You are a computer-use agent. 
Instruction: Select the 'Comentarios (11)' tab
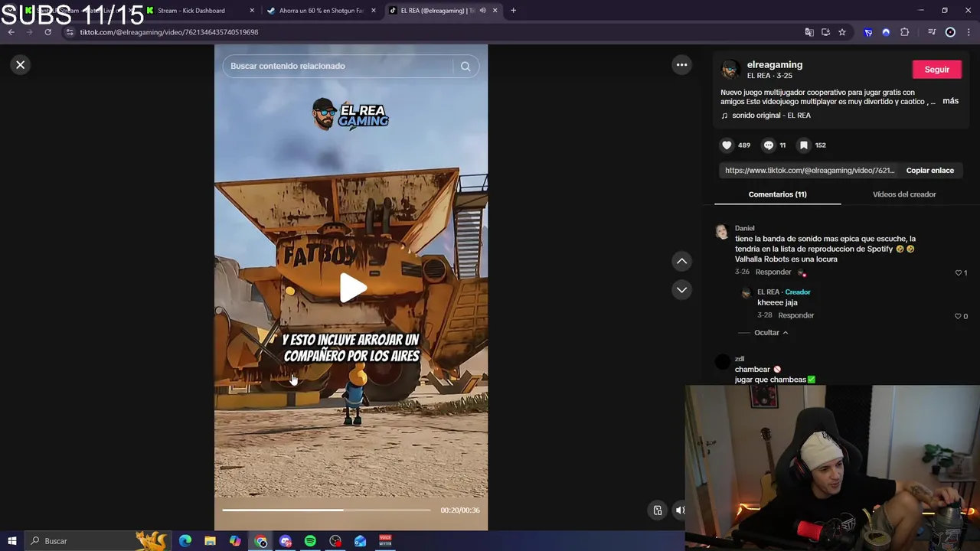click(x=777, y=194)
